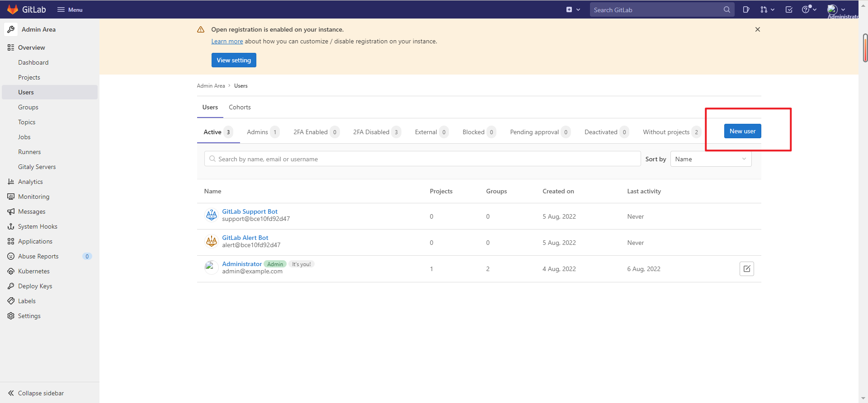The height and width of the screenshot is (403, 868).
Task: Click the View setting button
Action: click(234, 60)
